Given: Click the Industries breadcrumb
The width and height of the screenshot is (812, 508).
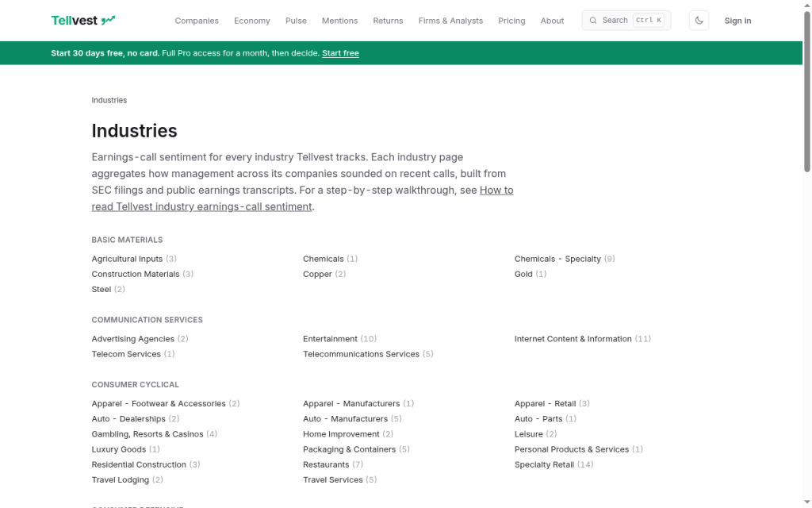Looking at the screenshot, I should [x=109, y=100].
